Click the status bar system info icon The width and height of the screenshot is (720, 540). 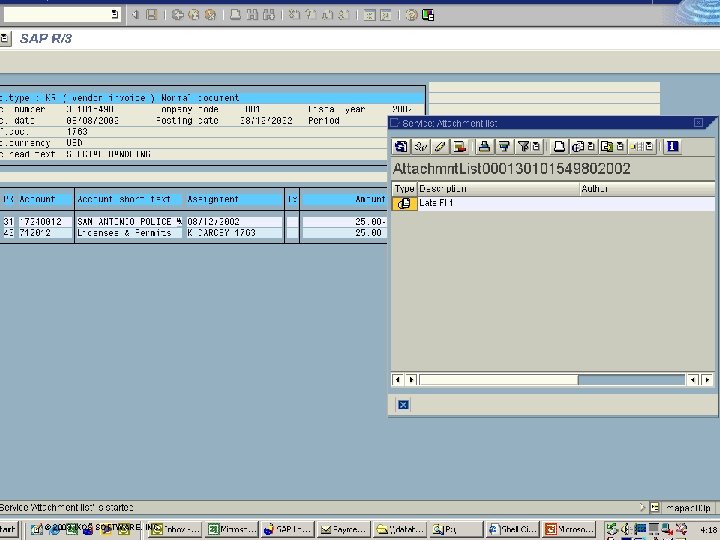click(655, 507)
